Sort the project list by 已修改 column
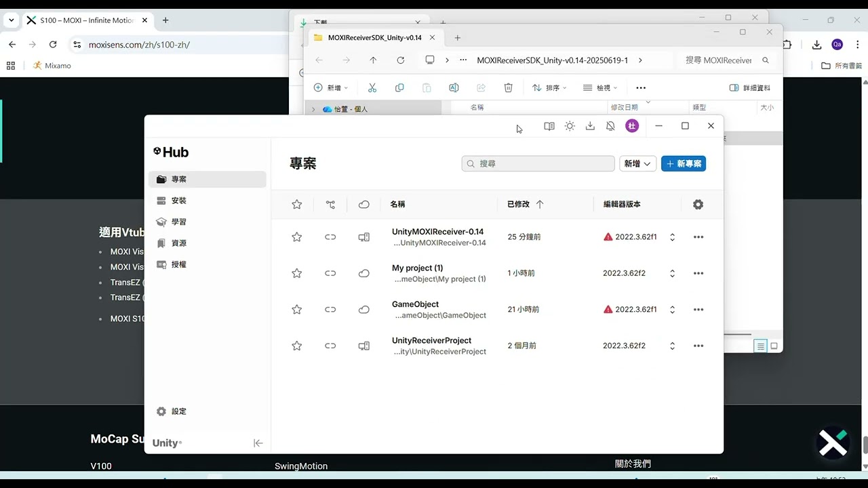 pos(526,204)
